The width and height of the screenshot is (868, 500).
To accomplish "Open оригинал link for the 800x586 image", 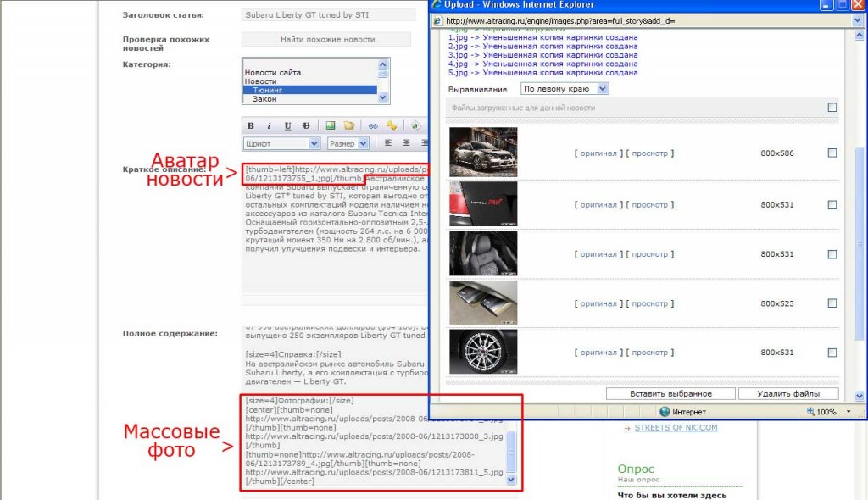I will point(598,153).
